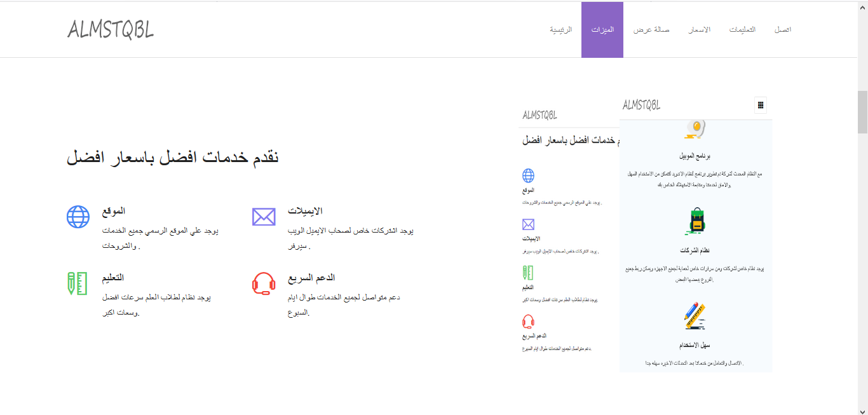Image resolution: width=868 pixels, height=415 pixels.
Task: Click the التعليمات link in the navbar
Action: [x=742, y=29]
